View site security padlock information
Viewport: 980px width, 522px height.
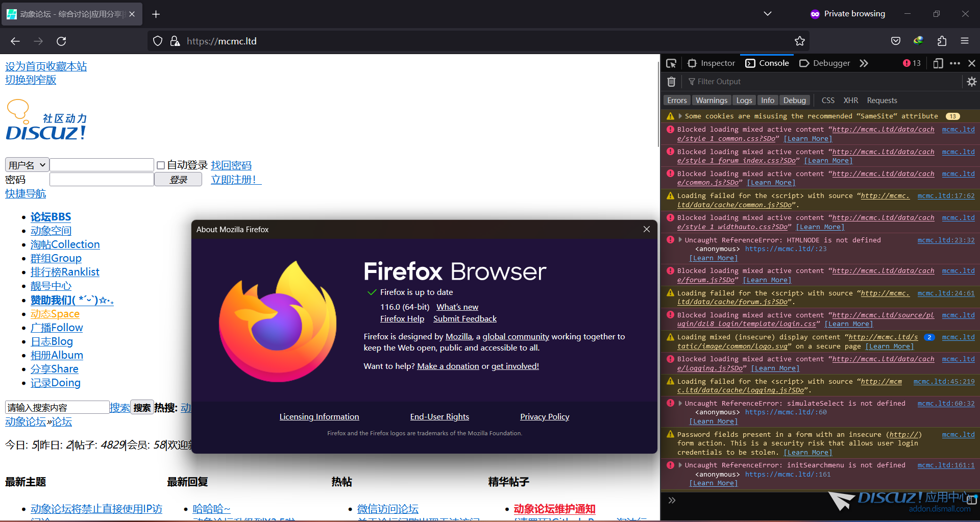(175, 41)
